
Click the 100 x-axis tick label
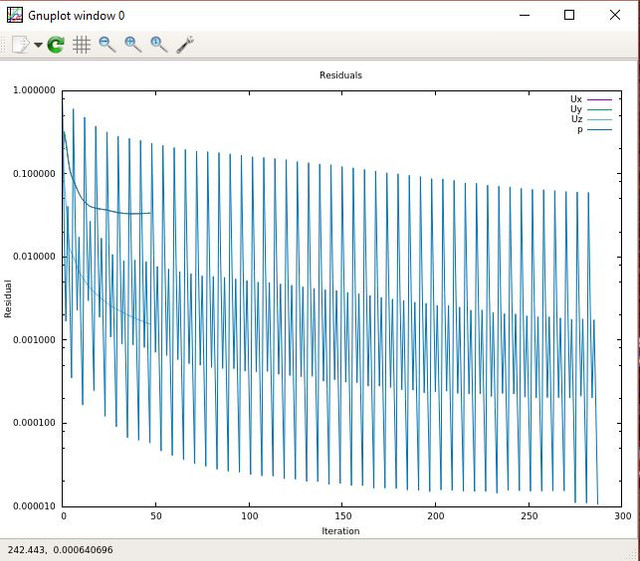(249, 516)
